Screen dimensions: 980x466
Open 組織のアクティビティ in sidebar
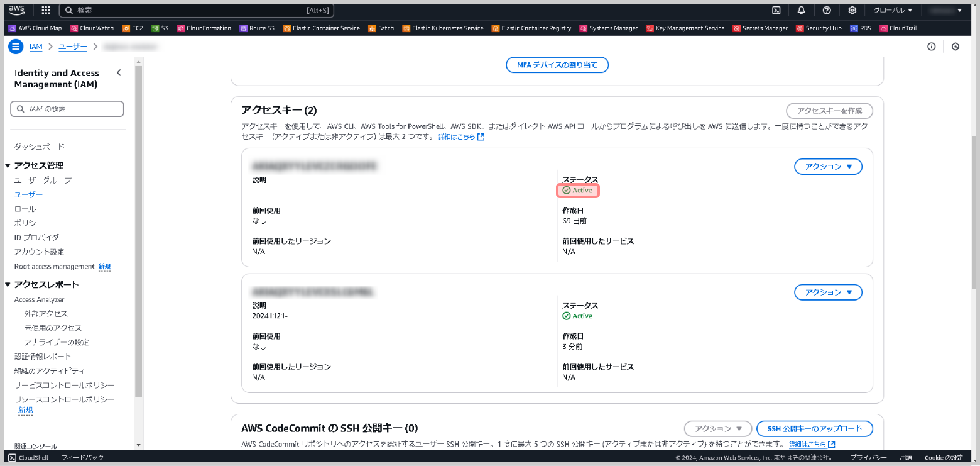point(50,371)
